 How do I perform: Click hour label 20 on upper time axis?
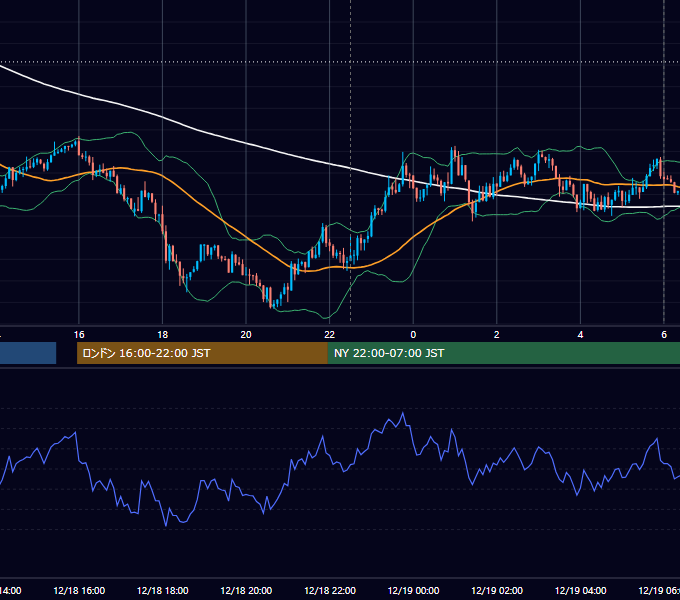[246, 335]
